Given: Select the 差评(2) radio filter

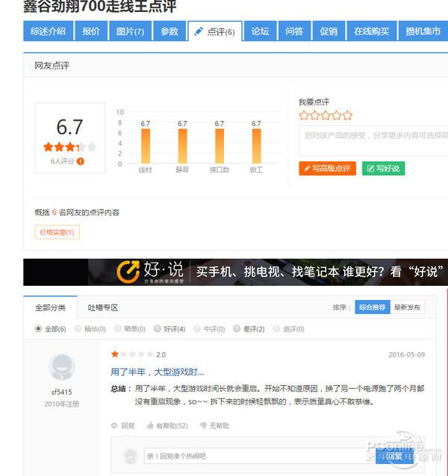Looking at the screenshot, I should [237, 328].
